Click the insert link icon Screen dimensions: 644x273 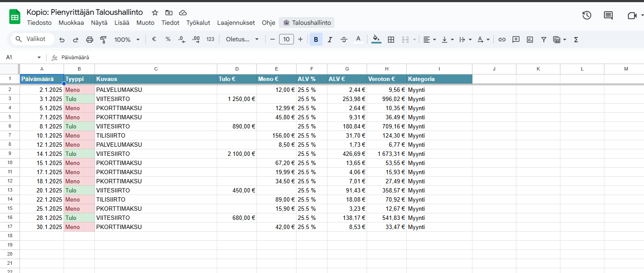[x=502, y=40]
